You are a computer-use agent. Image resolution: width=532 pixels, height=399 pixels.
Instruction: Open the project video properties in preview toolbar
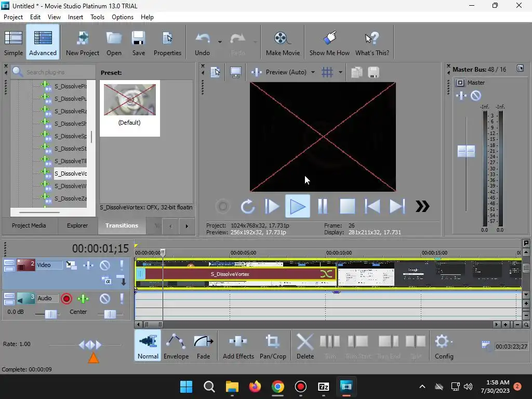[216, 72]
